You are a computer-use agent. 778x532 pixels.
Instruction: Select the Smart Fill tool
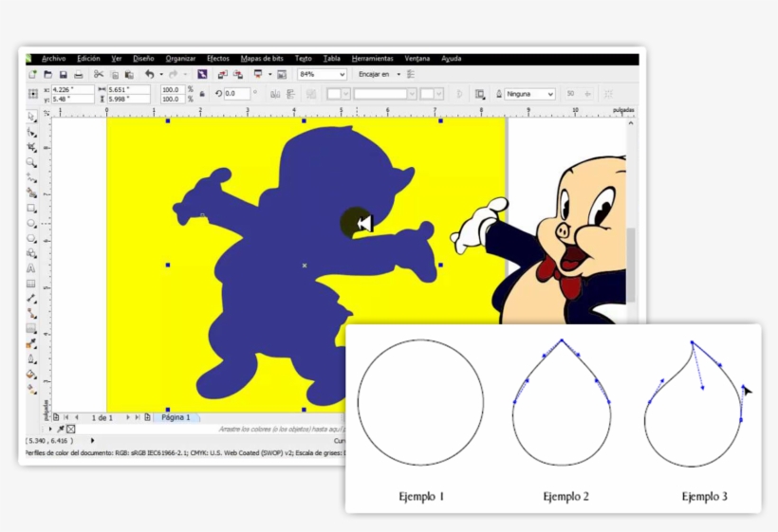click(31, 193)
